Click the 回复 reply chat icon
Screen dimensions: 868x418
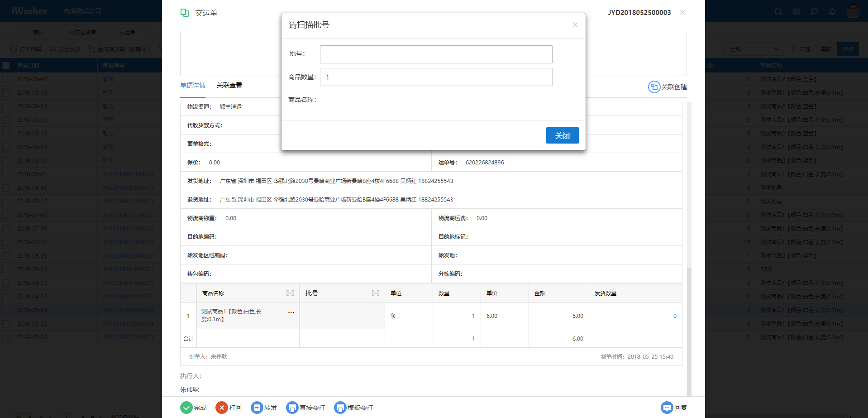click(667, 408)
